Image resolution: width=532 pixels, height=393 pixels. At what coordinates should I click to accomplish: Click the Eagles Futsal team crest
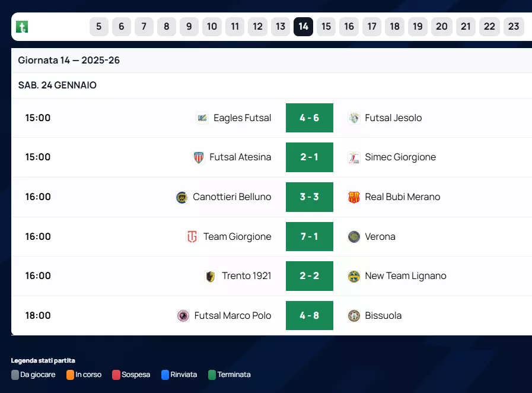(x=202, y=118)
